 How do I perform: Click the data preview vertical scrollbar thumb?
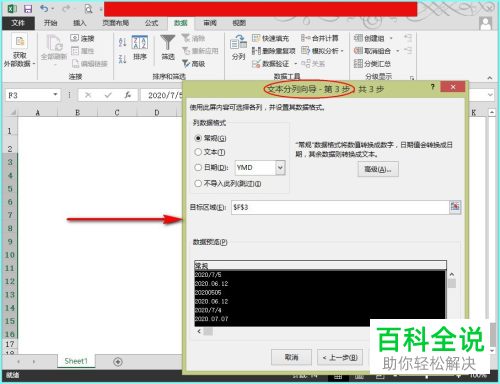pyautogui.click(x=452, y=283)
